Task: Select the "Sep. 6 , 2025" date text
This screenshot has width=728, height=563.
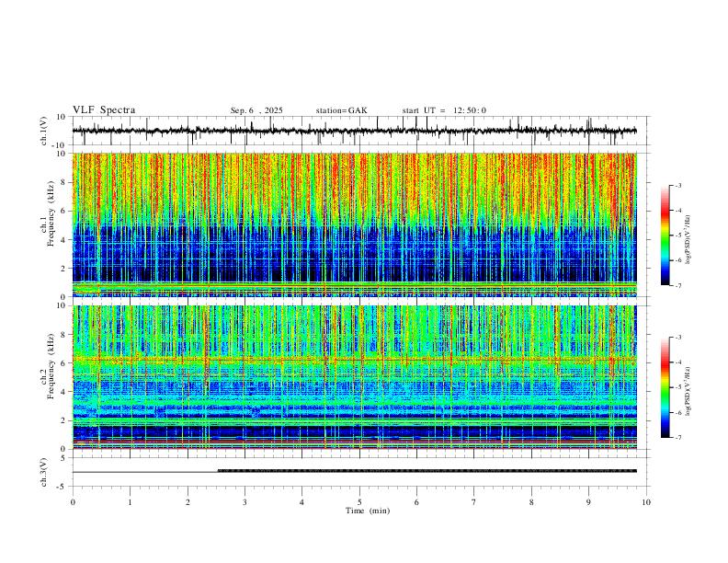Action: pos(256,110)
